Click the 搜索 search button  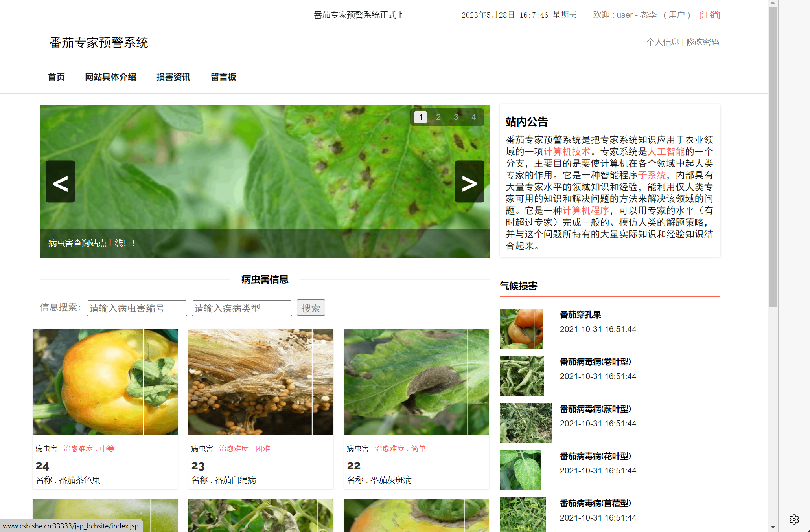point(311,308)
